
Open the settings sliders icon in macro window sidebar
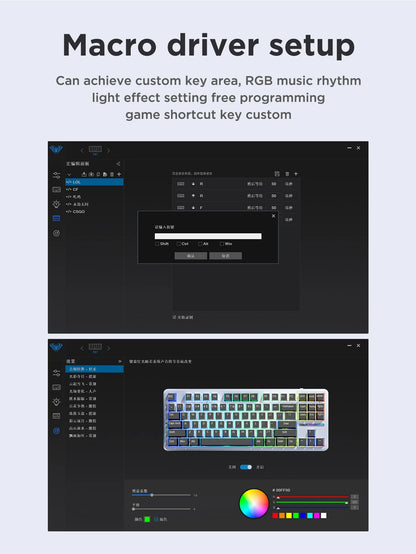click(x=57, y=175)
